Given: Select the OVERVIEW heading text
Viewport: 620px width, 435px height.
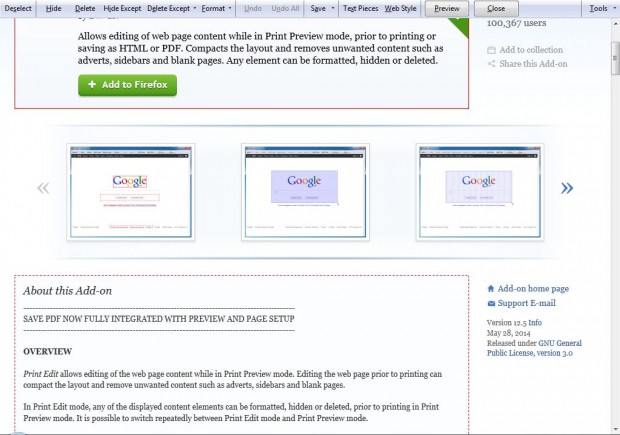Looking at the screenshot, I should 47,352.
